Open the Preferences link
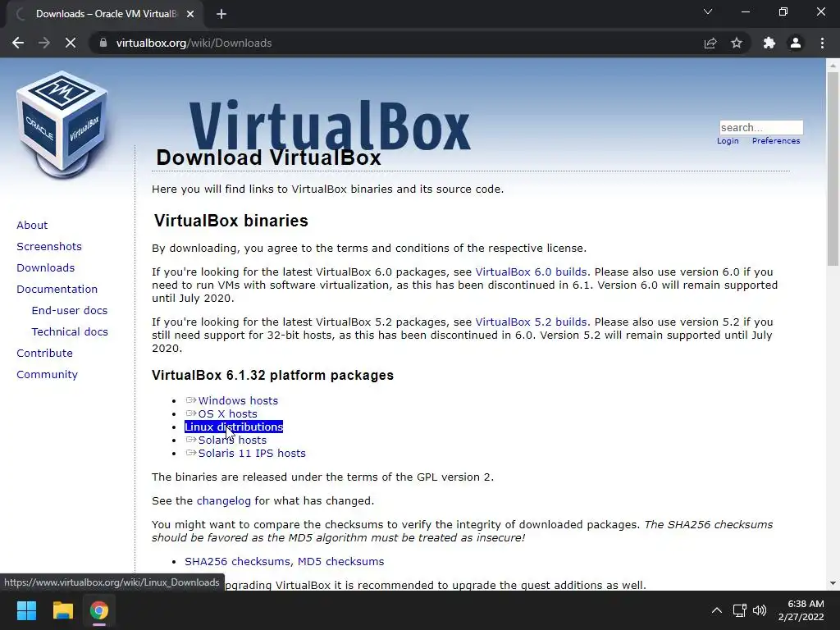The height and width of the screenshot is (630, 840). [x=776, y=141]
